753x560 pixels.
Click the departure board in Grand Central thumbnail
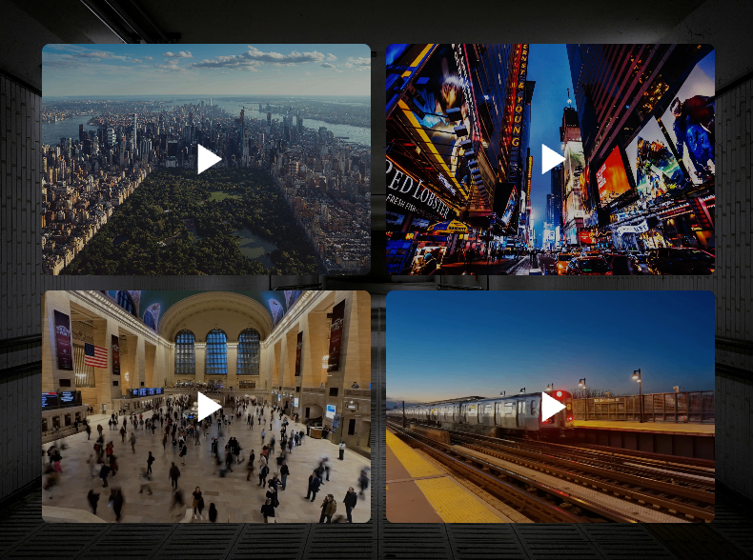point(147,391)
